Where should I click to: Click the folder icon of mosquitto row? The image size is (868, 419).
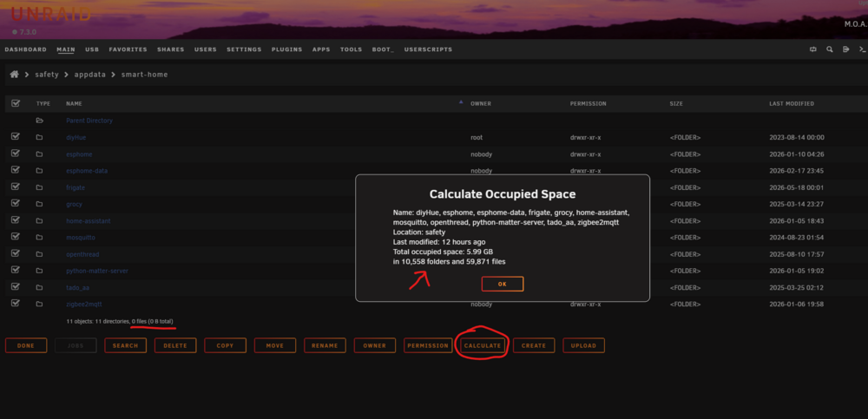(39, 237)
